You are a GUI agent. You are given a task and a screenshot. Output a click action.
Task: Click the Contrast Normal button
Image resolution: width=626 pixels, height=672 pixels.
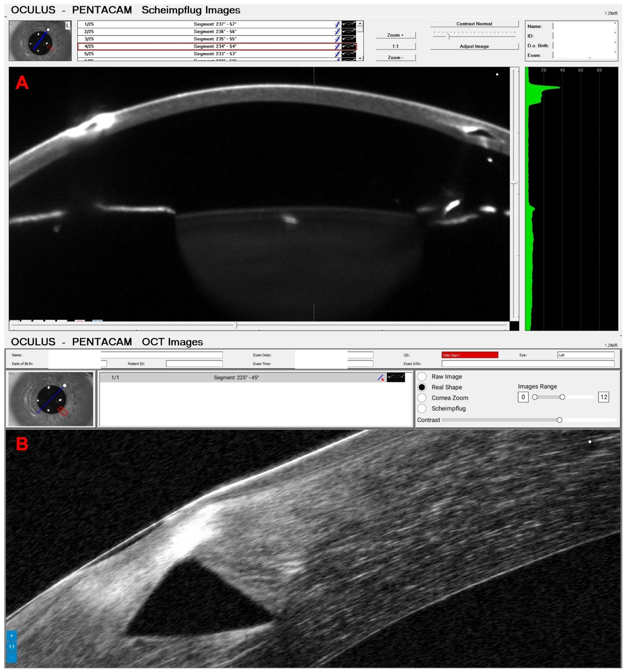point(474,24)
